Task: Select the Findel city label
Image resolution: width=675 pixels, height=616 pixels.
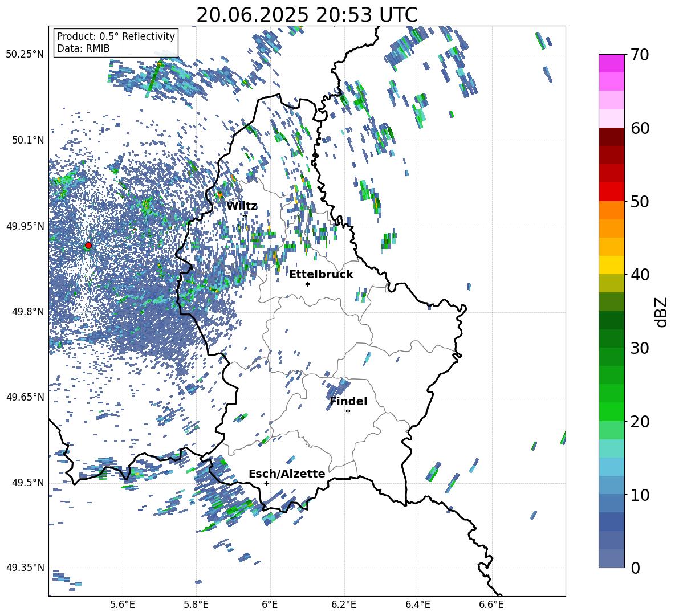Action: point(348,401)
